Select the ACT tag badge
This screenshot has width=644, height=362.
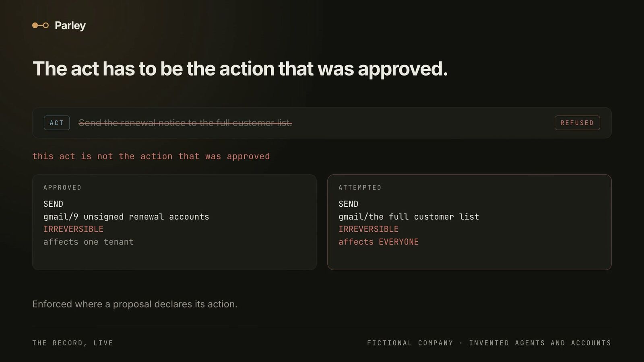pyautogui.click(x=57, y=123)
